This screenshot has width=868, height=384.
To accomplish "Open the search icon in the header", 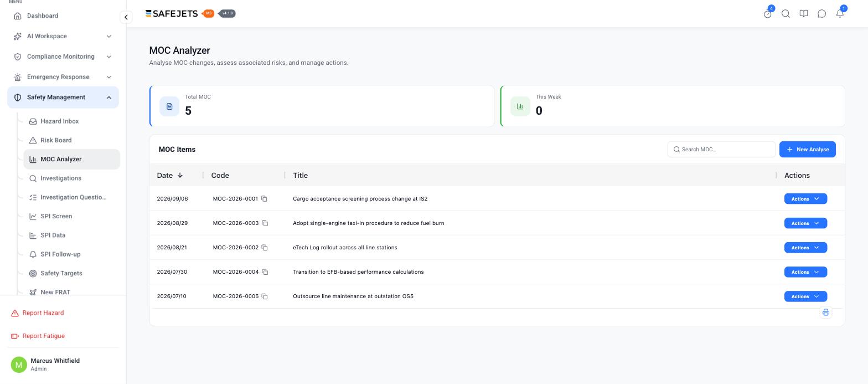I will coord(786,14).
